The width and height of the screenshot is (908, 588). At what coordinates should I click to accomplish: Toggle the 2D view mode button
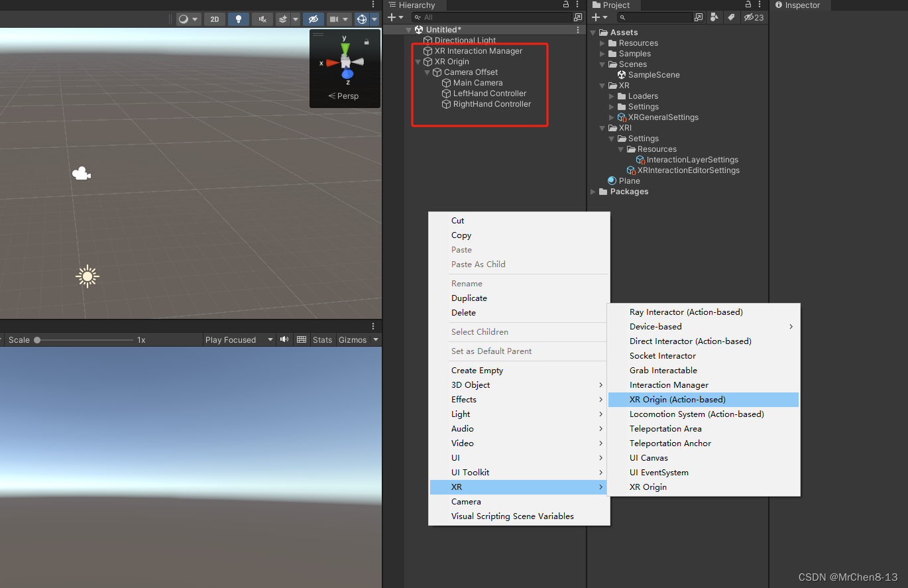(214, 19)
